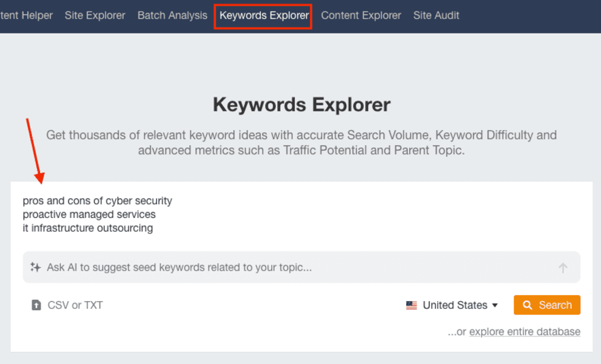601x364 pixels.
Task: Open Batch Analysis from the navigation bar
Action: (x=172, y=15)
